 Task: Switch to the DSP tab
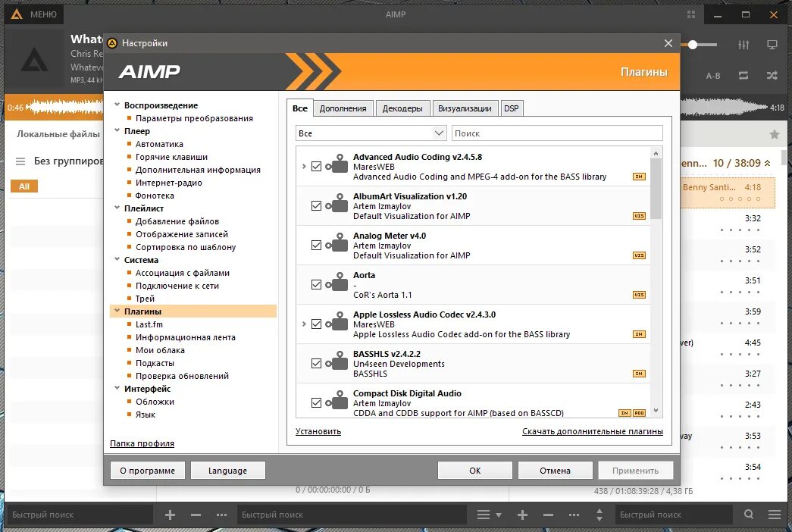pyautogui.click(x=511, y=108)
